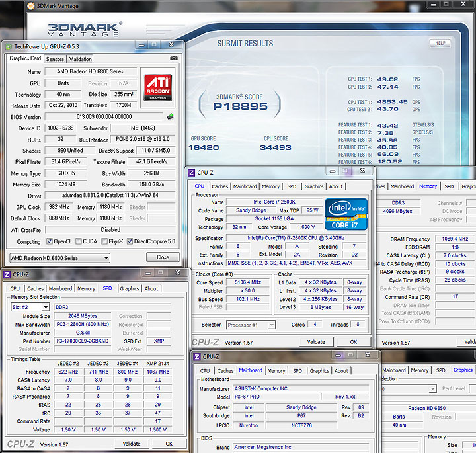476x453 pixels.
Task: Open the AMD Radeon HD 6800 Series dropdown
Action: click(59, 258)
